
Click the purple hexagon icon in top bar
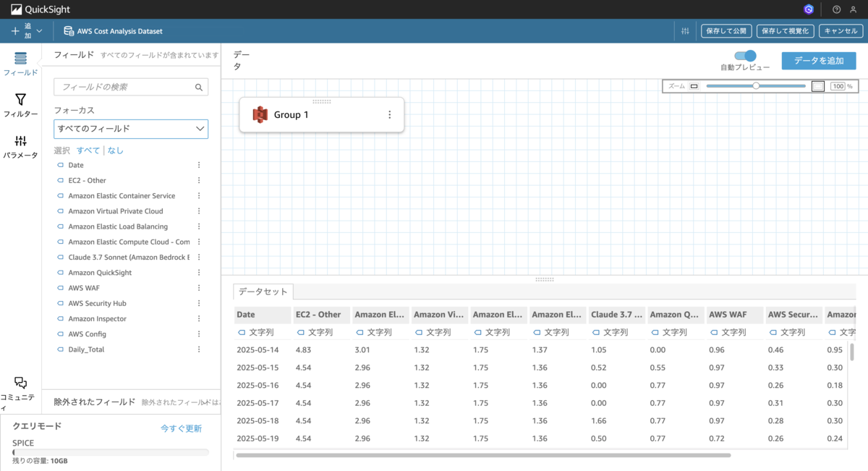[809, 9]
